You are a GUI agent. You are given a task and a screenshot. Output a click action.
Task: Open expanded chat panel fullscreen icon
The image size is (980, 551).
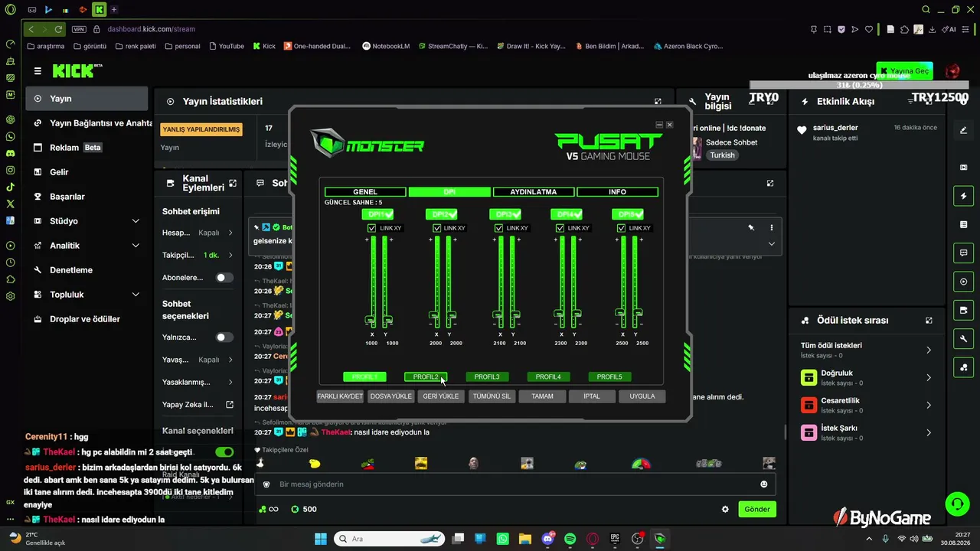770,184
